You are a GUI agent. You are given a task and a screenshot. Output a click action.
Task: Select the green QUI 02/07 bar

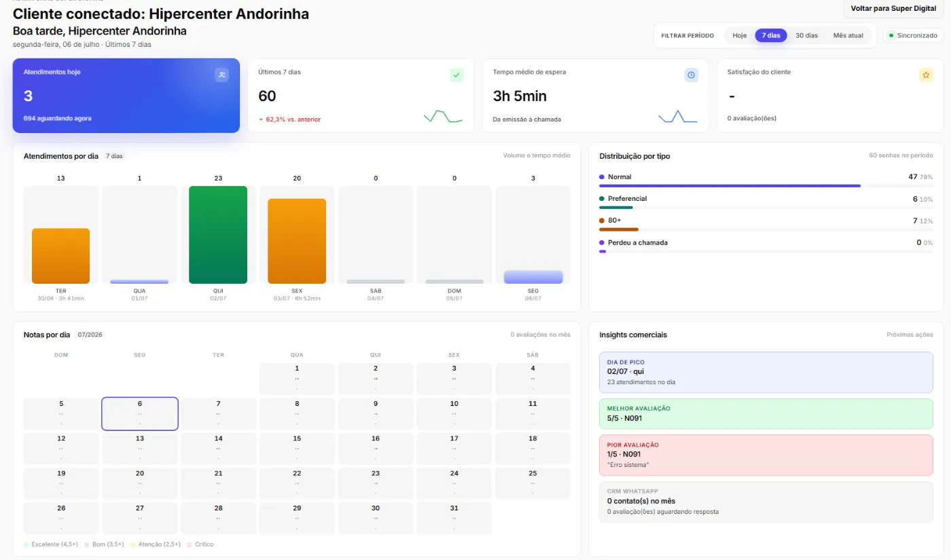(218, 235)
